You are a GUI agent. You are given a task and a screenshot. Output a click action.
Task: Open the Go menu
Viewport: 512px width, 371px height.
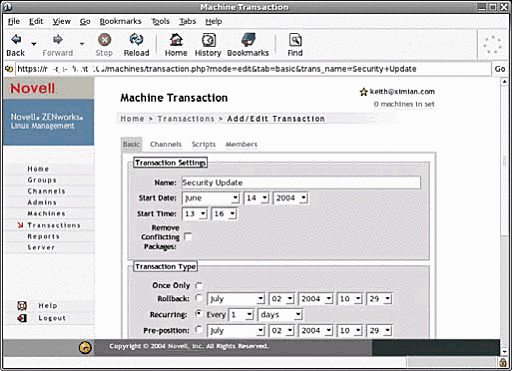coord(85,21)
